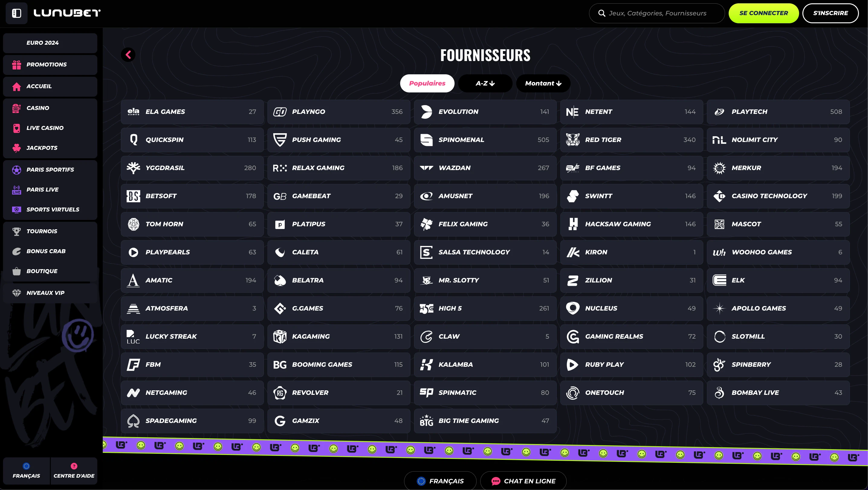Viewport: 868px width, 490px height.
Task: Open the Relax Gaming provider
Action: click(x=338, y=168)
